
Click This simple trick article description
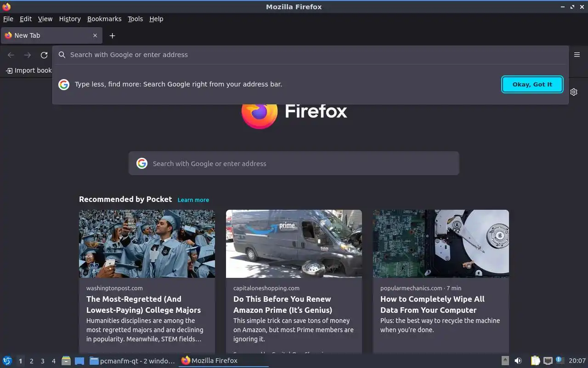294,330
